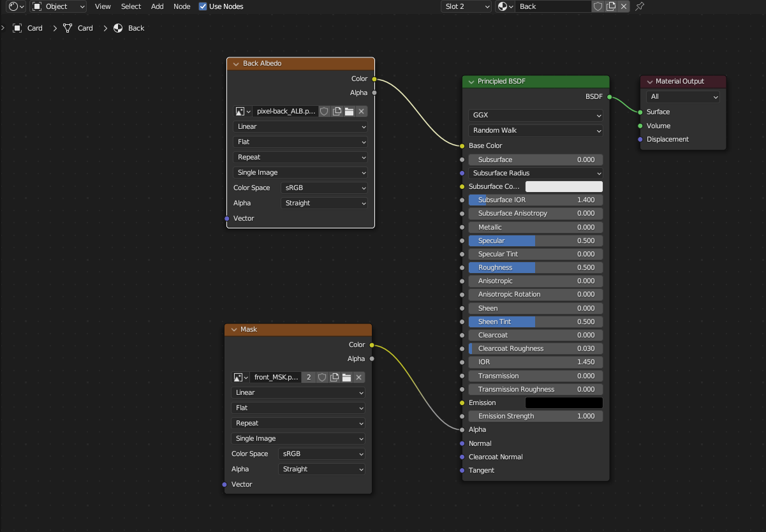
Task: Click the Card object in the breadcrumb
Action: click(35, 28)
